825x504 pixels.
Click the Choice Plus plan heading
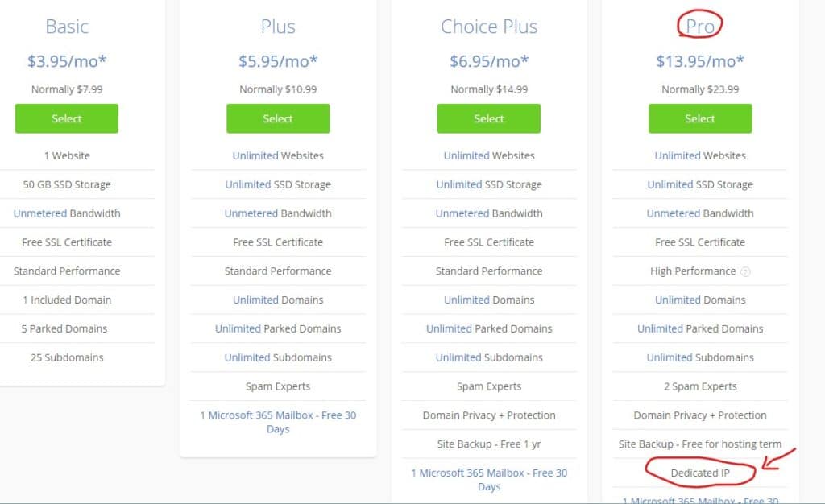(489, 27)
